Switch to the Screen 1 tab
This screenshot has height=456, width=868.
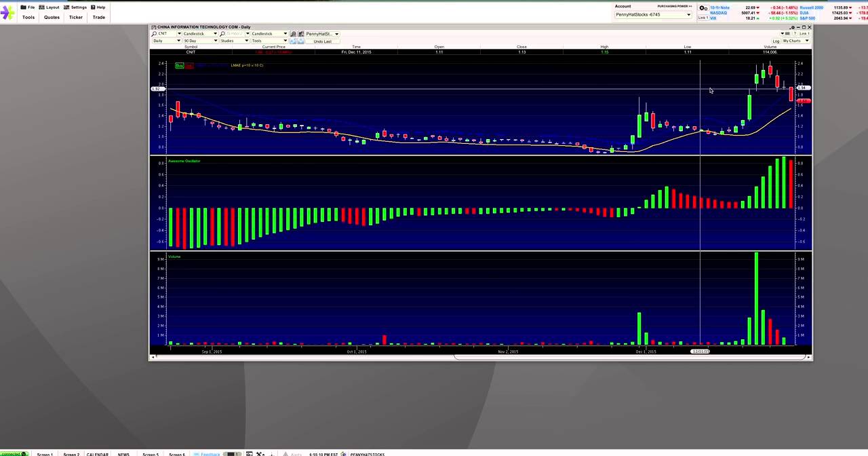(45, 454)
